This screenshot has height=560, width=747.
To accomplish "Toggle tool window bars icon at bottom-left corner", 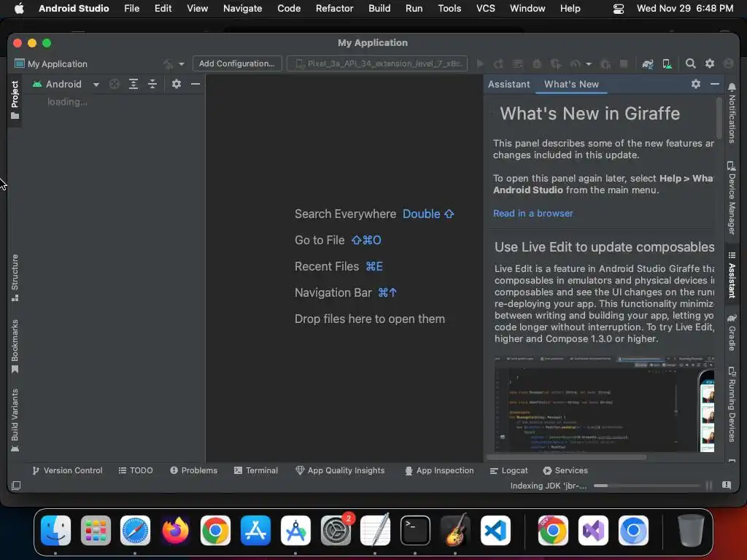I will 16,485.
